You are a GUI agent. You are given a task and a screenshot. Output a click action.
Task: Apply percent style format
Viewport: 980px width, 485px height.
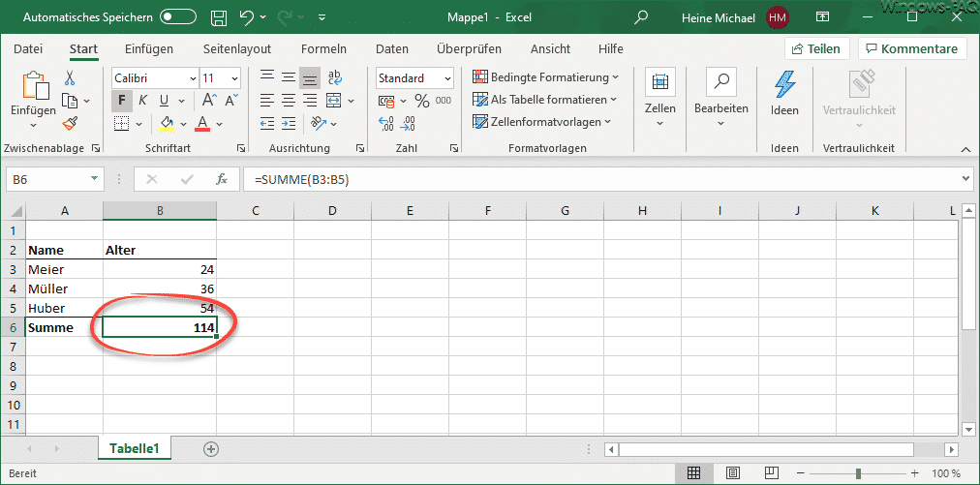click(x=422, y=101)
